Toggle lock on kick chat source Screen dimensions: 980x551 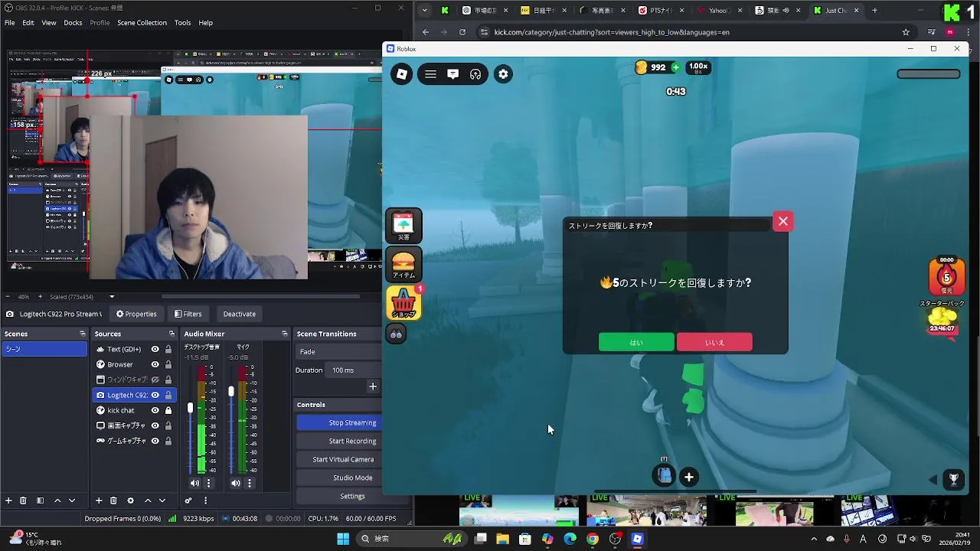pos(168,410)
